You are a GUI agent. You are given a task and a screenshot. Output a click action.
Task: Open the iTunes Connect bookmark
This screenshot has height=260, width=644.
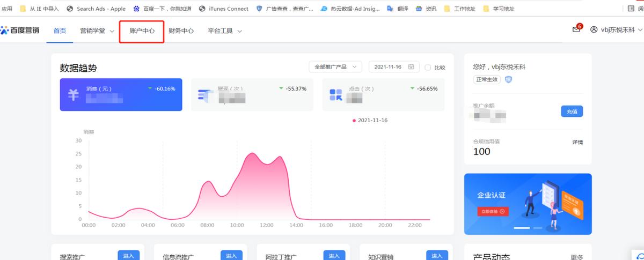click(x=224, y=9)
